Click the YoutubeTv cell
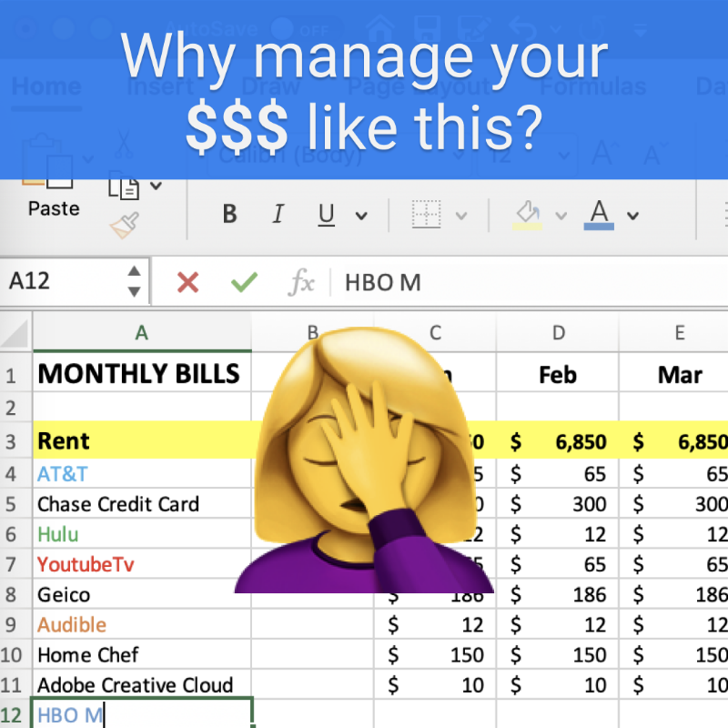This screenshot has height=728, width=728. (142, 564)
